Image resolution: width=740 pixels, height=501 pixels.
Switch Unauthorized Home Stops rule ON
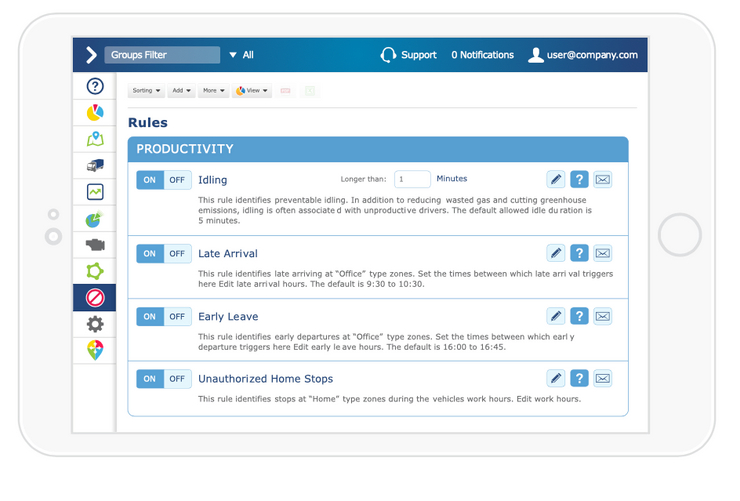tap(150, 379)
